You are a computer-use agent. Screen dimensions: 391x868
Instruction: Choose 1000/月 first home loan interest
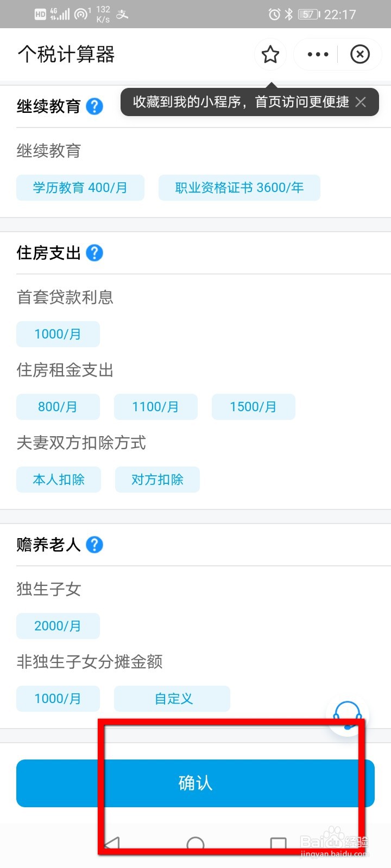coord(58,334)
